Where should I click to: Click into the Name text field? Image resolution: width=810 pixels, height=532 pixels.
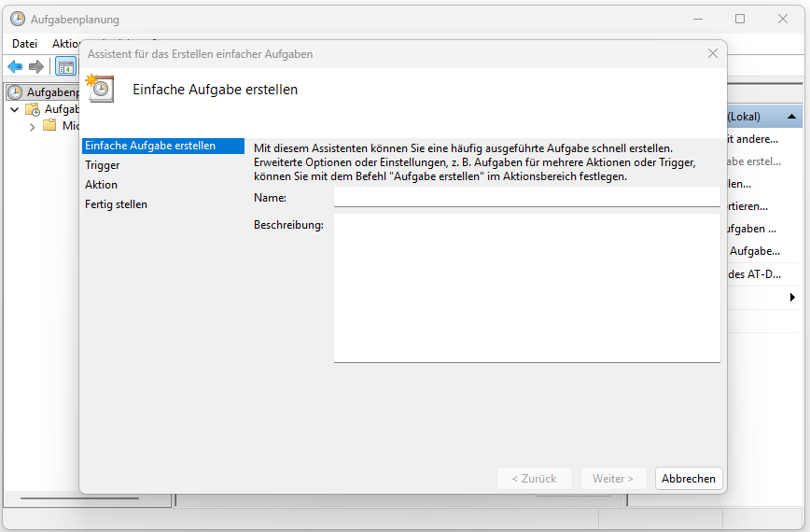(x=526, y=197)
